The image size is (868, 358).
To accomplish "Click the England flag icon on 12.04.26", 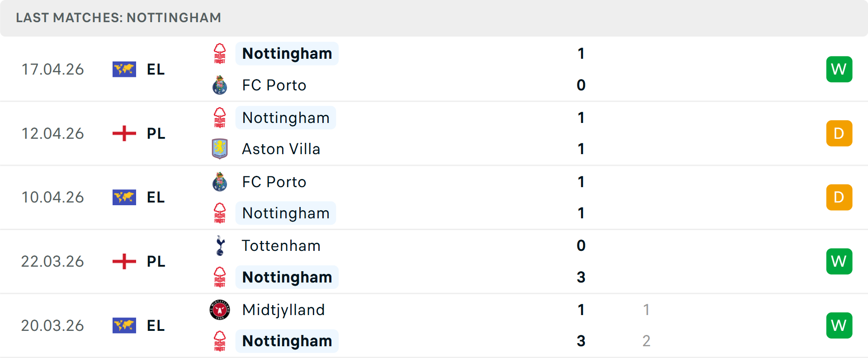I will 124,133.
